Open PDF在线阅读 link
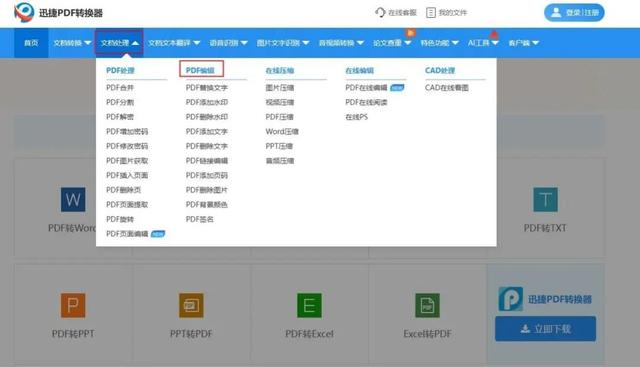Image resolution: width=640 pixels, height=367 pixels. pyautogui.click(x=366, y=102)
